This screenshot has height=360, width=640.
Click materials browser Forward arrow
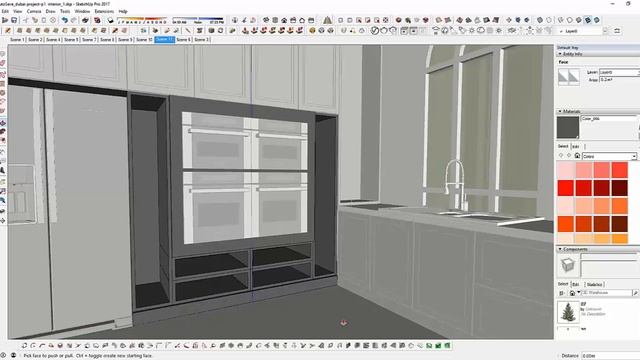pos(569,156)
